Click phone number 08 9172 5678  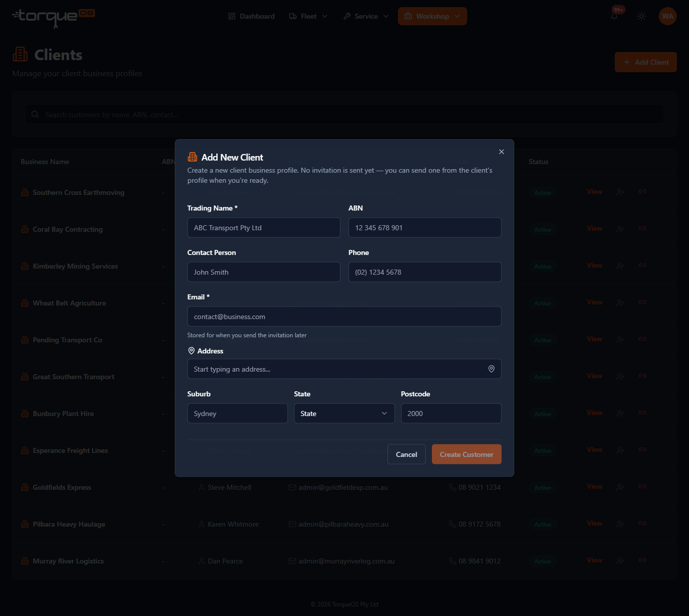click(x=479, y=524)
